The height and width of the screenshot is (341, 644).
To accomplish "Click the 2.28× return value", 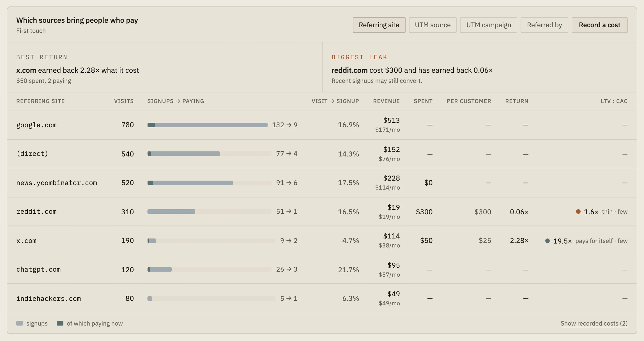I will click(x=519, y=241).
